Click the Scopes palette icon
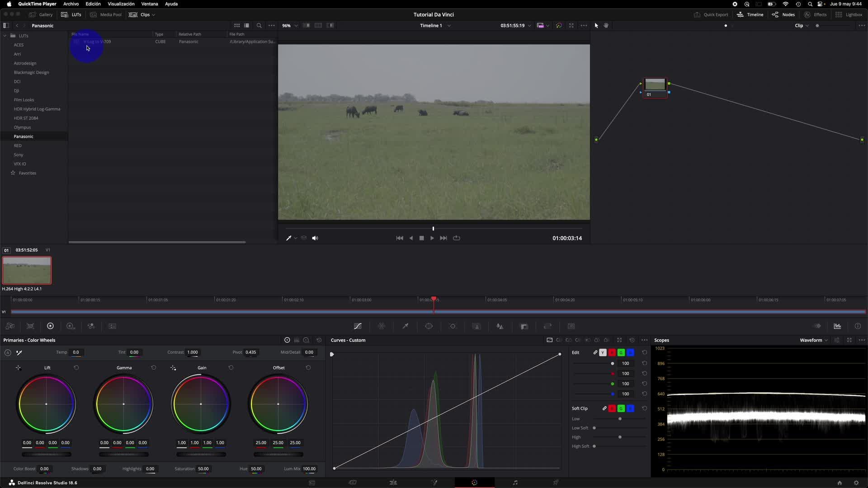 tap(837, 326)
